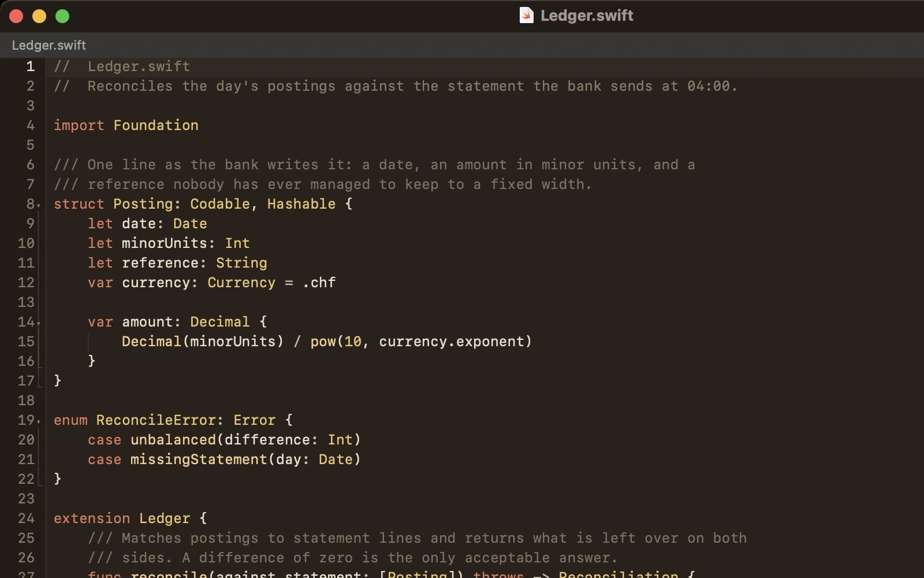924x578 pixels.
Task: Collapse the struct Posting fold arrow
Action: 39,206
